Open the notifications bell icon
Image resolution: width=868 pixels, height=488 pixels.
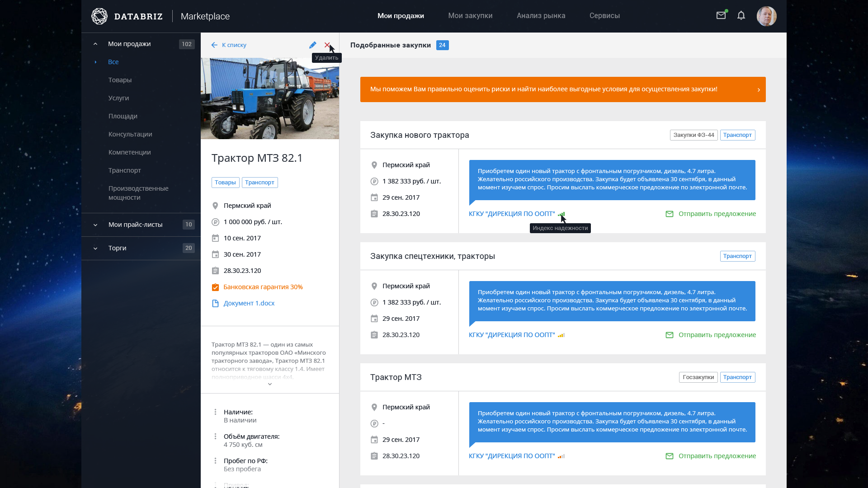[x=741, y=15]
